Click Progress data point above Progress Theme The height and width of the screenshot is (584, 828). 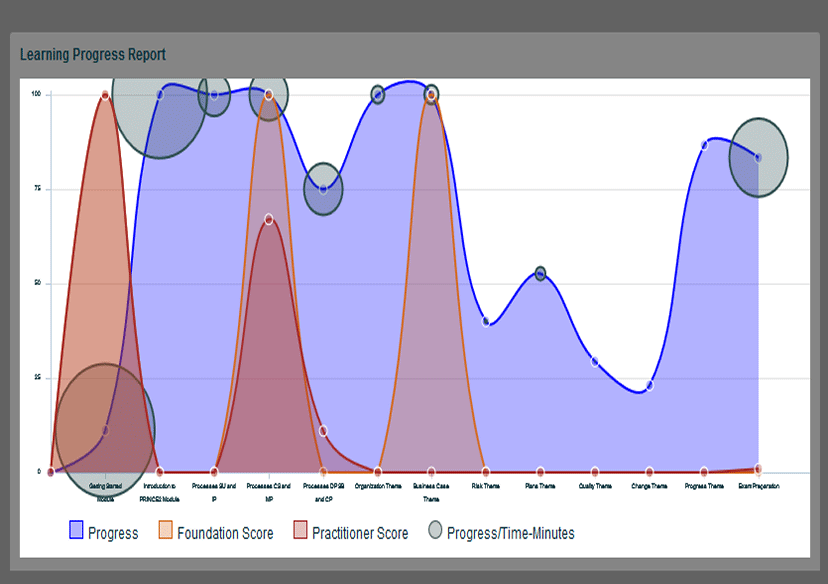(x=704, y=145)
